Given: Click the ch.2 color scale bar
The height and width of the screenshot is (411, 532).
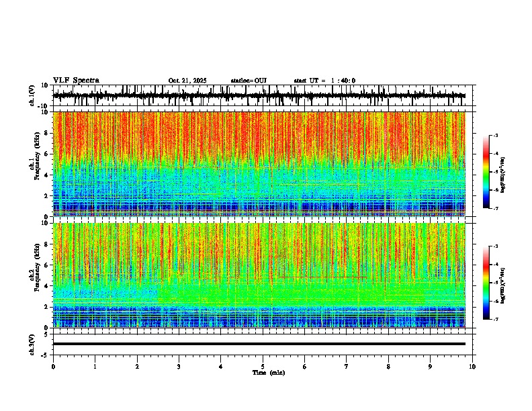Looking at the screenshot, I should [486, 283].
